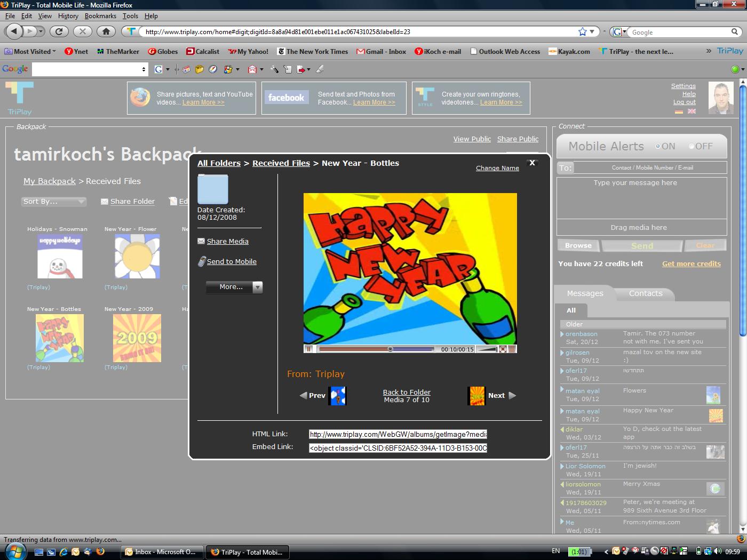Screen dimensions: 747x560
Task: Click the Google toolbar compass icon
Action: (212, 69)
